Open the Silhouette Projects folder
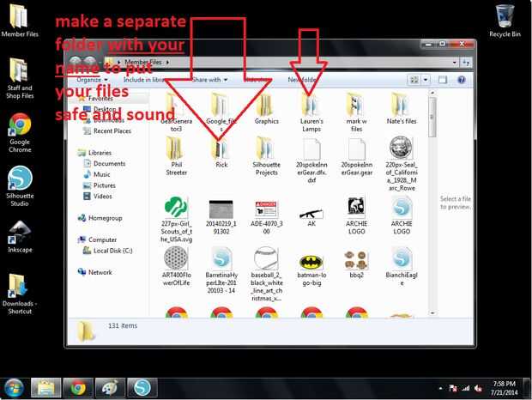 click(x=266, y=156)
